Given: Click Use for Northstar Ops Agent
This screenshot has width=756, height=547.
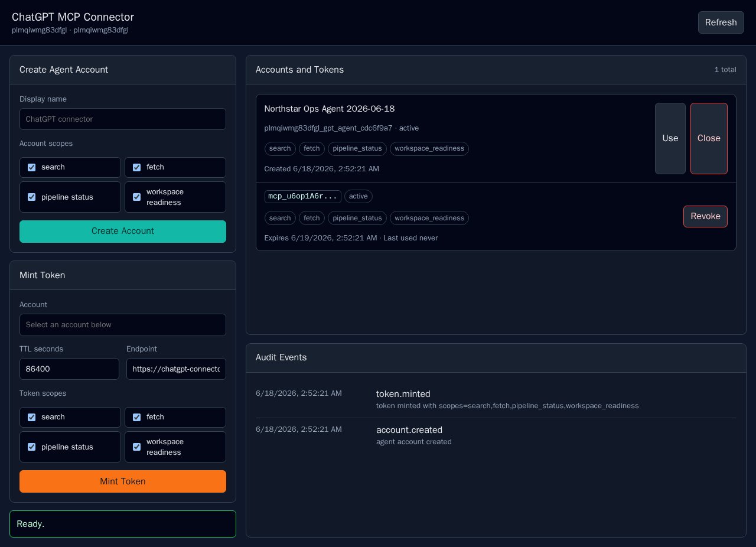Looking at the screenshot, I should [x=670, y=138].
